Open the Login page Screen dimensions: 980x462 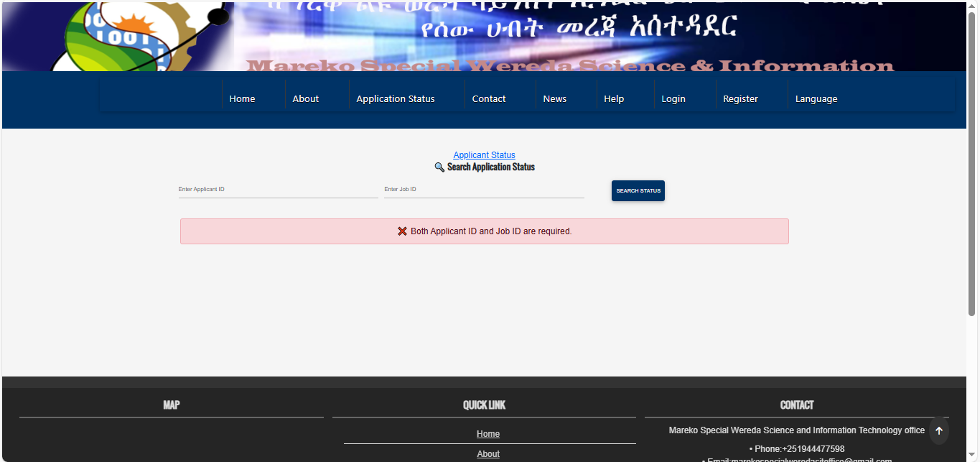click(673, 98)
